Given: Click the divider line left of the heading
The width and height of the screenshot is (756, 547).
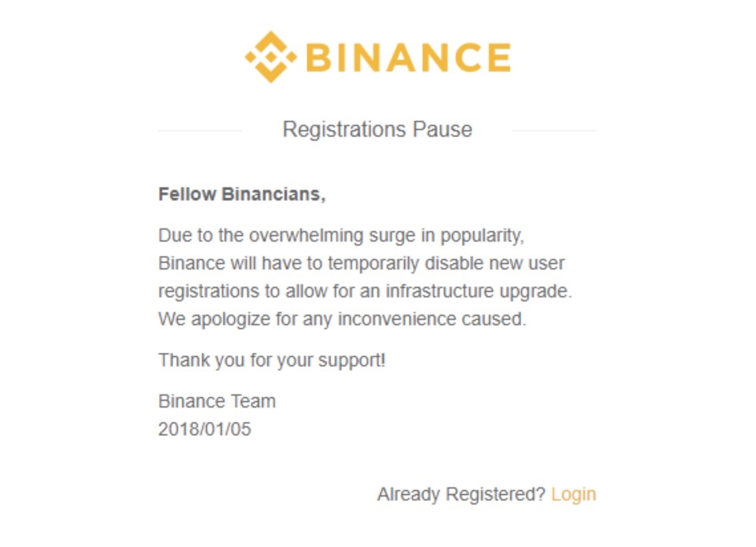Looking at the screenshot, I should [x=199, y=131].
